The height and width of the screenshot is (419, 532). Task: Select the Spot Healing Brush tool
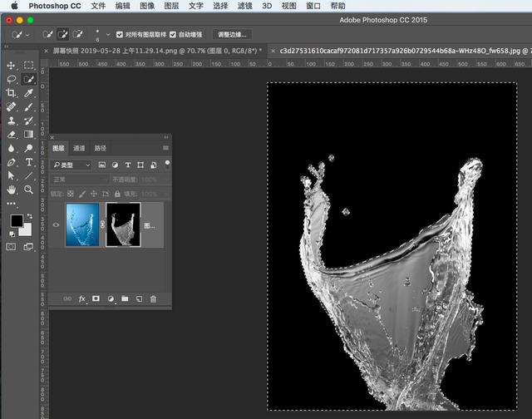(x=11, y=107)
